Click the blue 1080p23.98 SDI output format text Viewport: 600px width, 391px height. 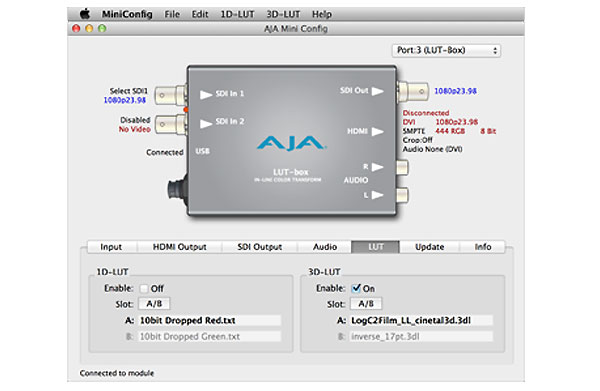pyautogui.click(x=455, y=91)
